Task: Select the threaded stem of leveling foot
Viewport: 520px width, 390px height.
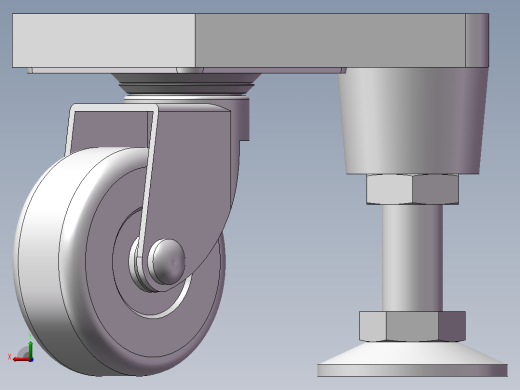Action: click(412, 258)
